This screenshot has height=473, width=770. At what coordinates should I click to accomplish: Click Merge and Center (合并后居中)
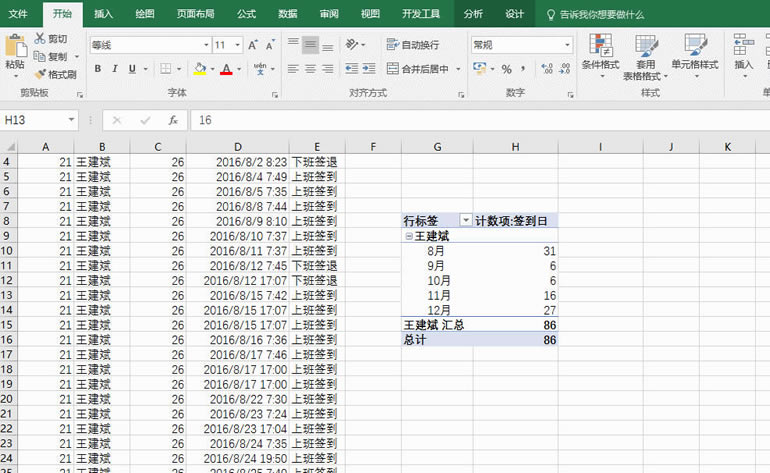pos(418,69)
